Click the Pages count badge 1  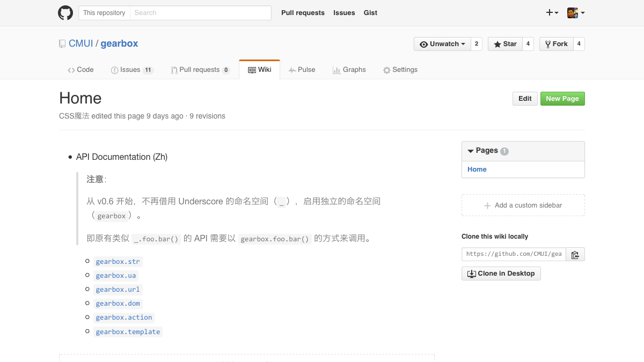504,151
